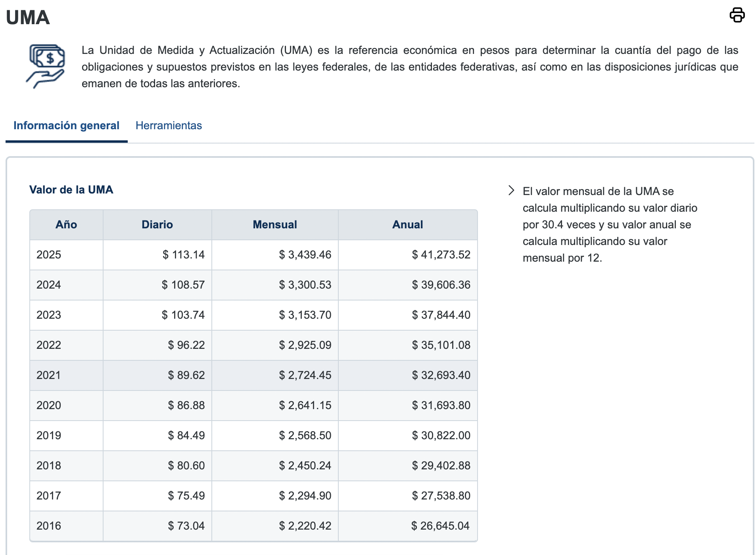Select the daily value $ 96.22
Screen dimensions: 756x555
186,345
